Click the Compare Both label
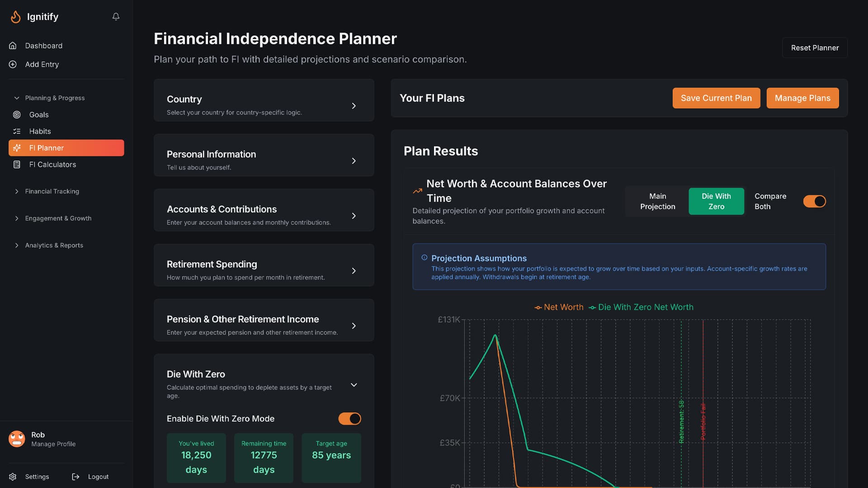This screenshot has width=868, height=488. (770, 201)
